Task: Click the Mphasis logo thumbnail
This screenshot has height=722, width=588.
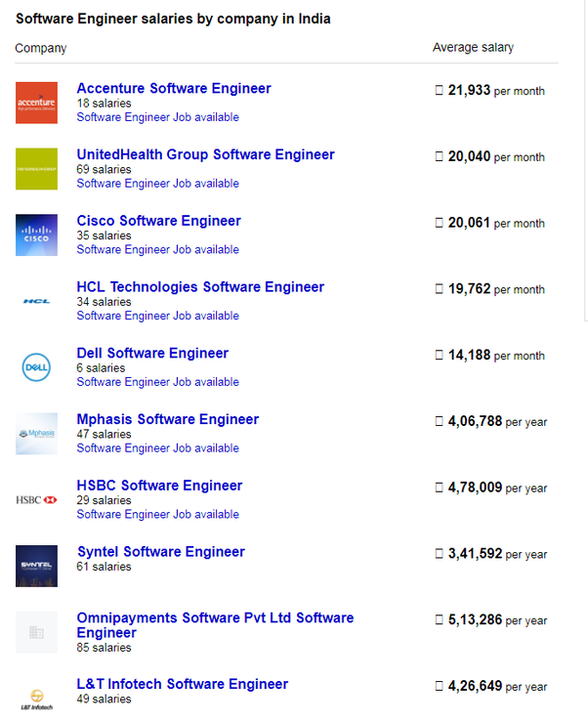Action: [x=36, y=433]
